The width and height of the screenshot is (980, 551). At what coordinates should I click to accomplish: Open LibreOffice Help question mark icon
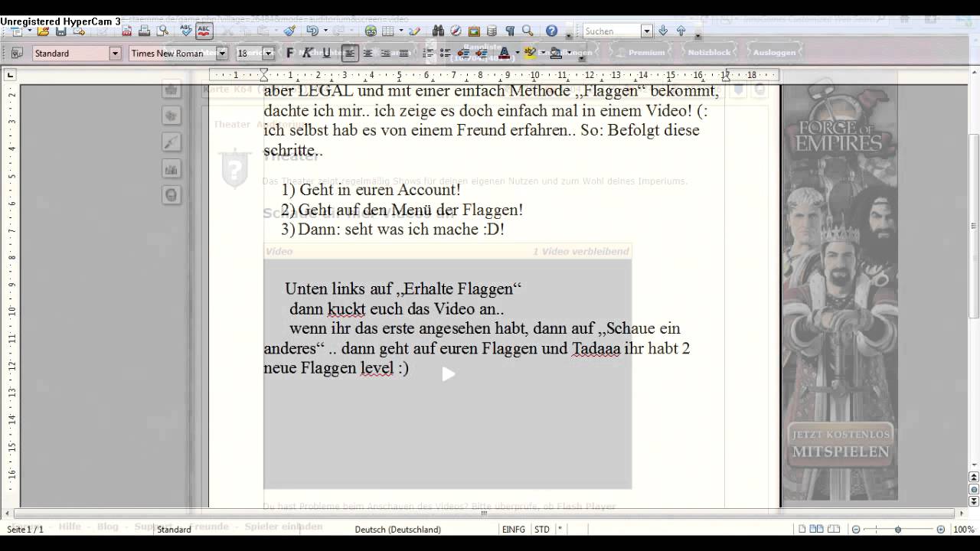pos(552,31)
